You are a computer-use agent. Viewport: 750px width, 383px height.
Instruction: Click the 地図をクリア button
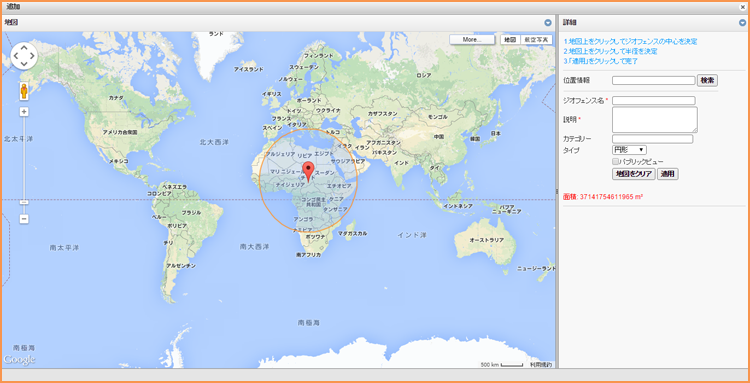pyautogui.click(x=633, y=174)
